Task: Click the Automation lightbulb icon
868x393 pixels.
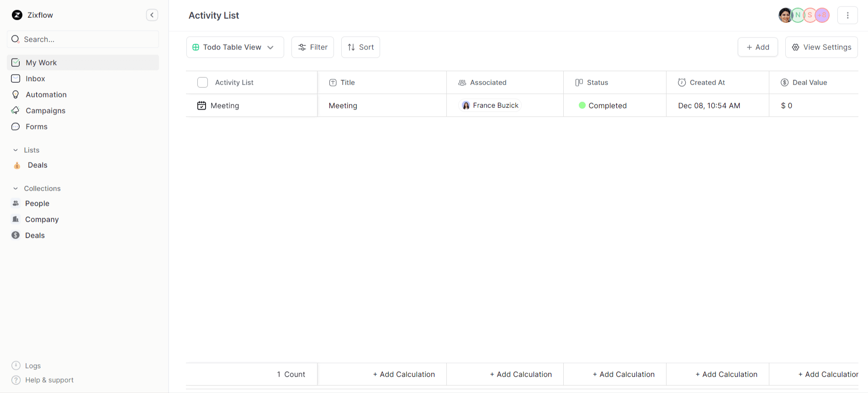Action: click(16, 95)
